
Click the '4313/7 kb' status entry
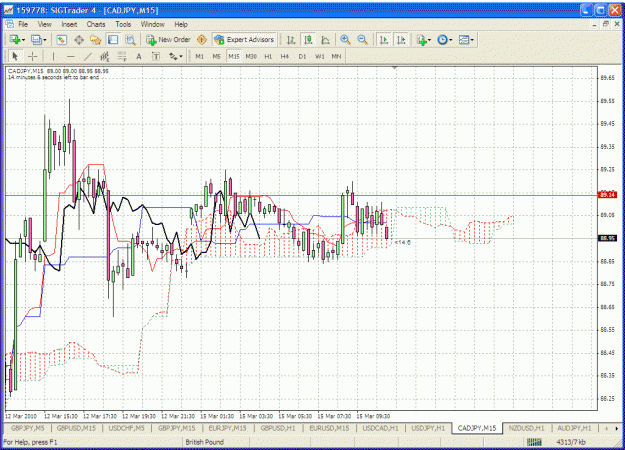pyautogui.click(x=570, y=442)
